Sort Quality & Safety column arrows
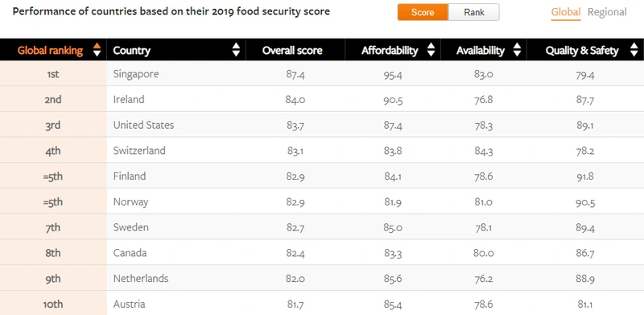This screenshot has height=315, width=644. point(634,50)
